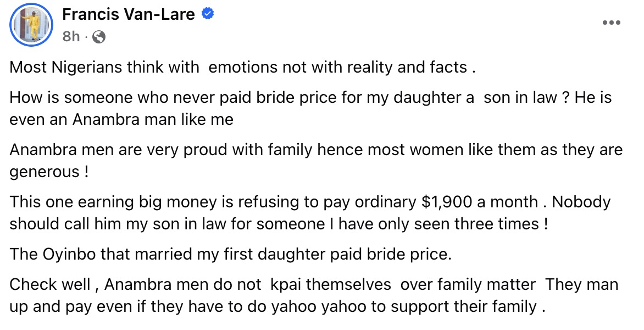Click the paragraph starting "Most Nigerians think"
644x330 pixels.
point(242,68)
